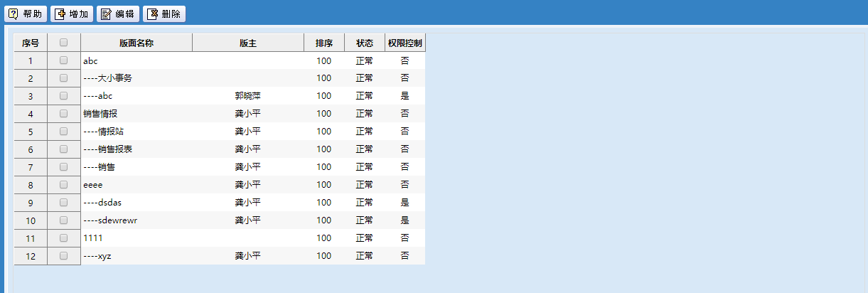Image resolution: width=868 pixels, height=293 pixels.
Task: Click the 状态 column header
Action: (x=365, y=43)
